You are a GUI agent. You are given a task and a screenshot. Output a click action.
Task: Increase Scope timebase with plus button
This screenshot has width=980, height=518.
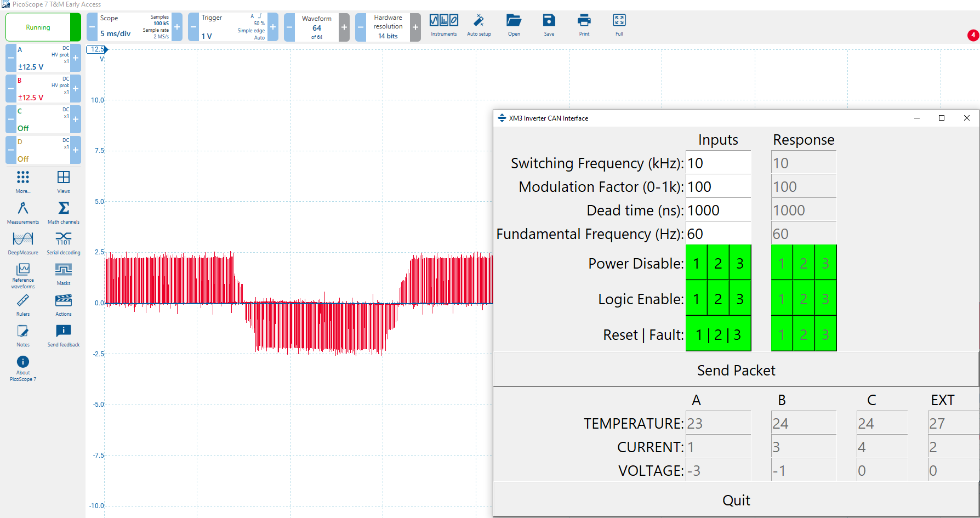point(177,27)
